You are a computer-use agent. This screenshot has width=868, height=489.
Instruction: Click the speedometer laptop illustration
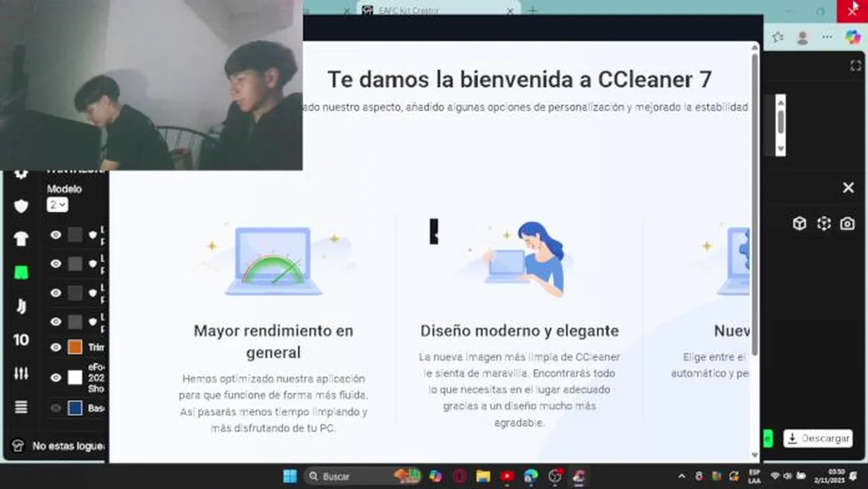click(x=273, y=261)
